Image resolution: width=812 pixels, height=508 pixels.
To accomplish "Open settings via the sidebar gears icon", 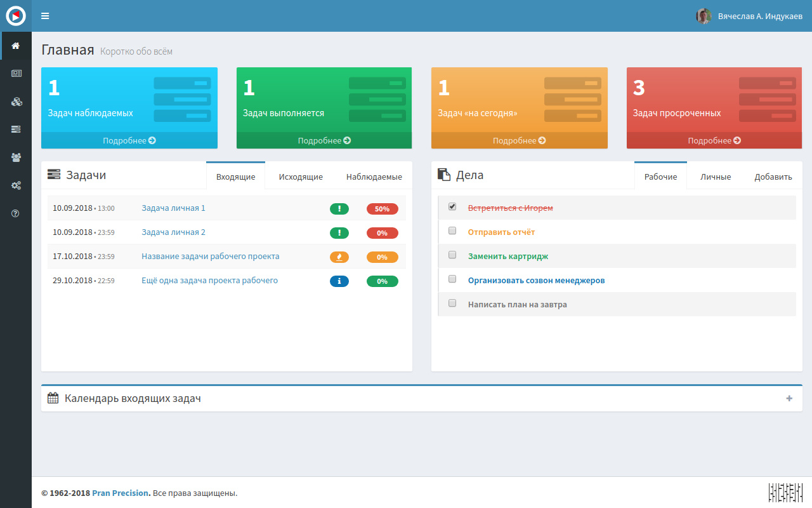I will click(16, 185).
